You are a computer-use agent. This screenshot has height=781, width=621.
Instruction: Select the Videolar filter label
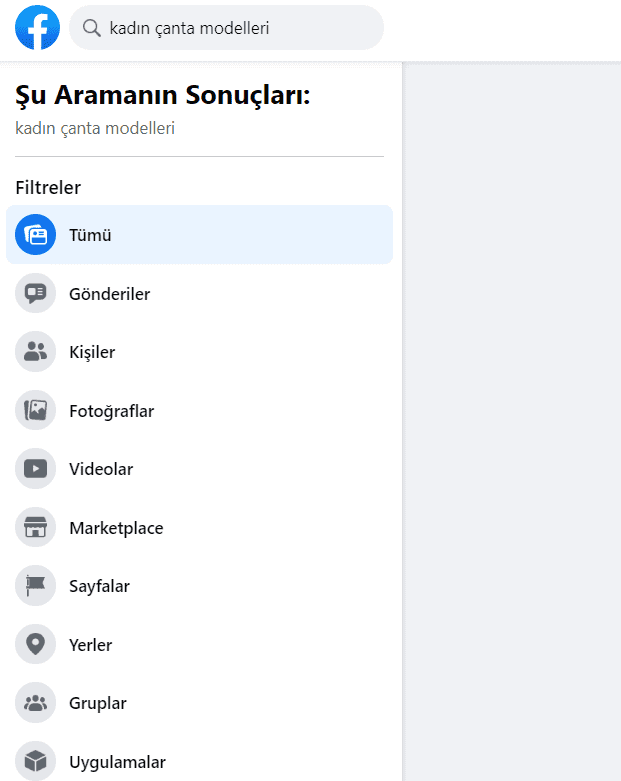click(x=101, y=469)
